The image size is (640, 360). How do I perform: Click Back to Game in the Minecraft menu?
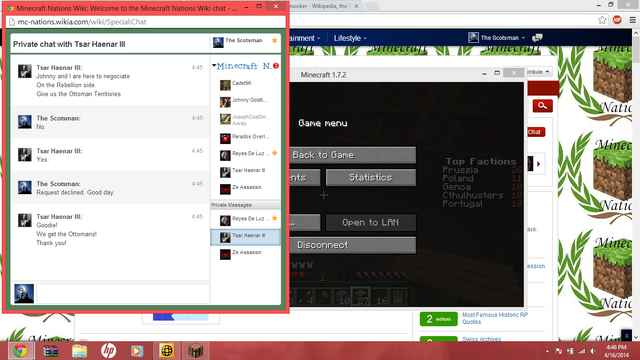click(x=353, y=155)
